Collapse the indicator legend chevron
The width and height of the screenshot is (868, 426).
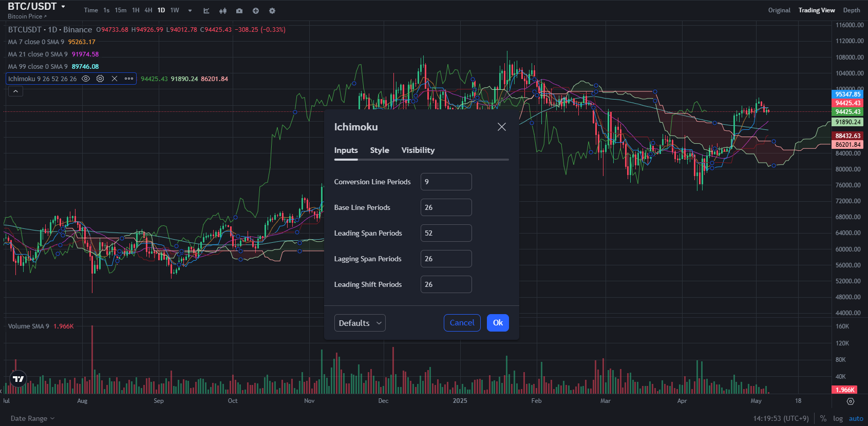pyautogui.click(x=15, y=91)
